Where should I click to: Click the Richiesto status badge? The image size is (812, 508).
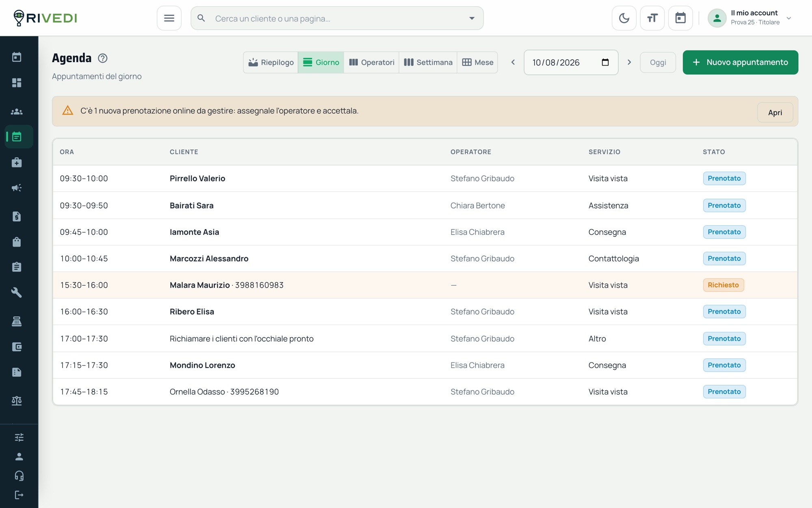pyautogui.click(x=723, y=285)
